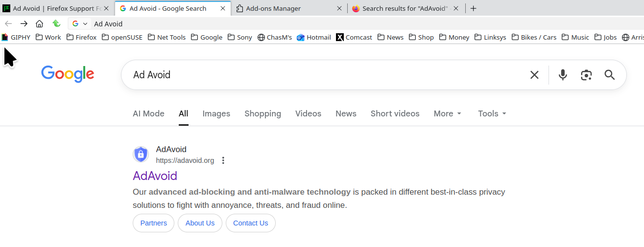Open the Net Tools bookmarks folder

(167, 37)
